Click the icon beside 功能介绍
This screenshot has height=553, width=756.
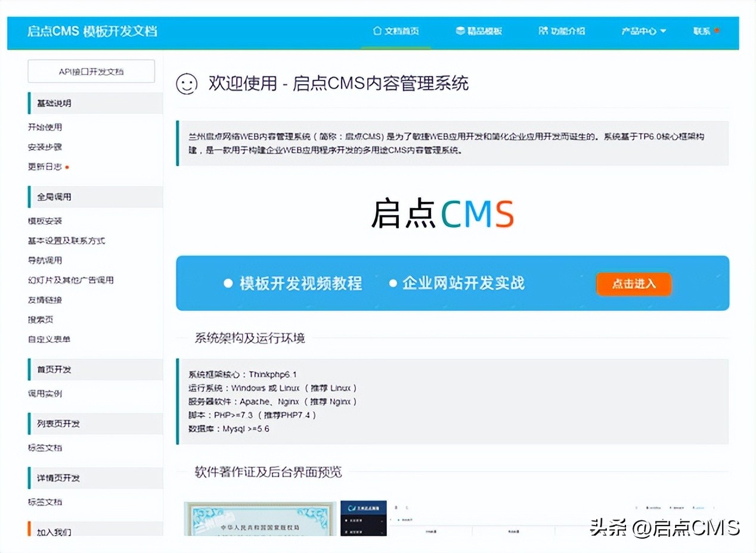coord(543,31)
